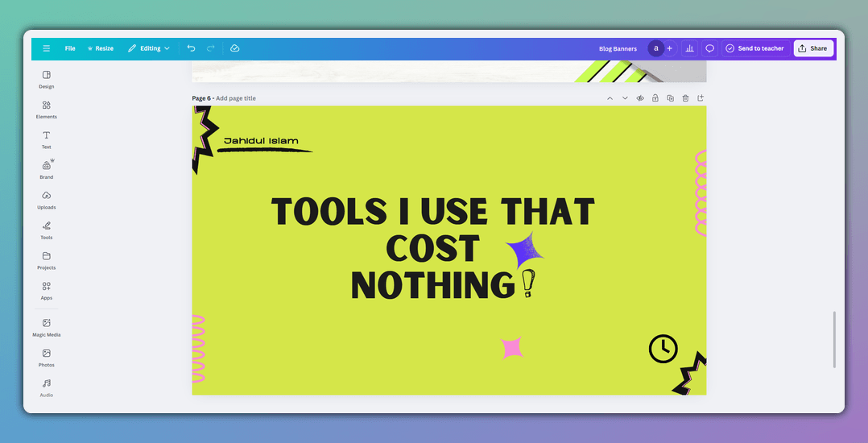This screenshot has height=443, width=868.
Task: Open the hamburger main menu
Action: 47,48
